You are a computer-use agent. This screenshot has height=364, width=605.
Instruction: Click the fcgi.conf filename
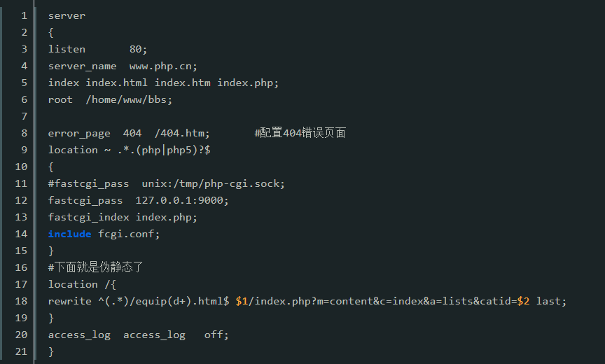pos(128,234)
